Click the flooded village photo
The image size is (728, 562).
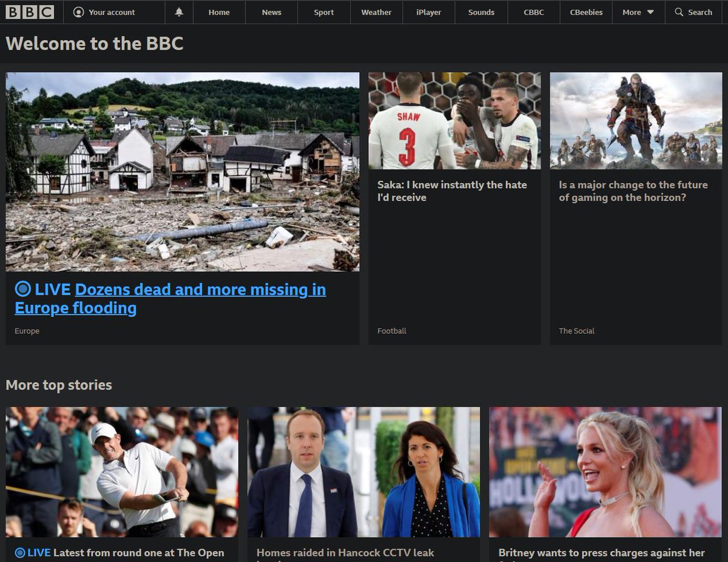click(183, 172)
